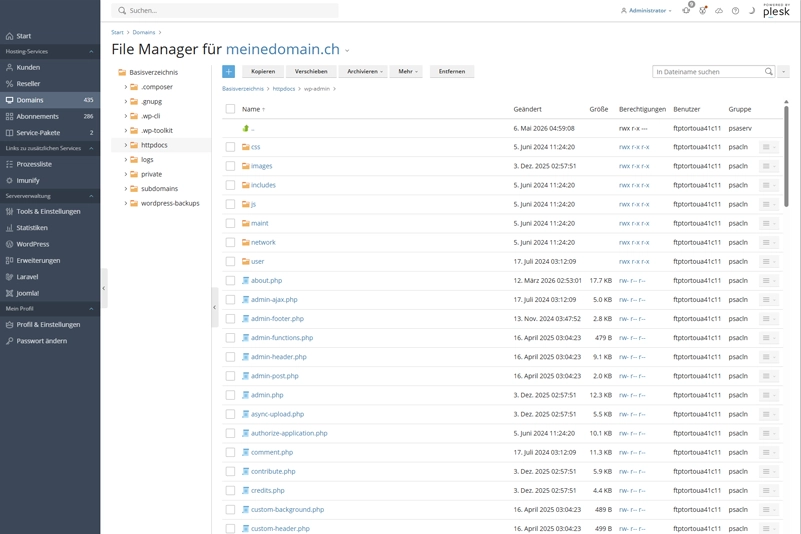The width and height of the screenshot is (801, 534).
Task: Click the Kopieren button
Action: click(263, 72)
